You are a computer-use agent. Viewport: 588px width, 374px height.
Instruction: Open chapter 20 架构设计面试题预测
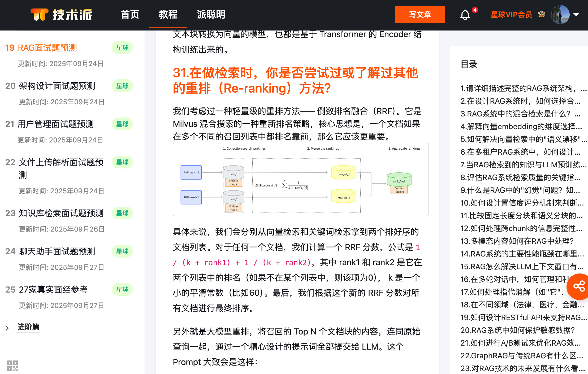(x=57, y=86)
